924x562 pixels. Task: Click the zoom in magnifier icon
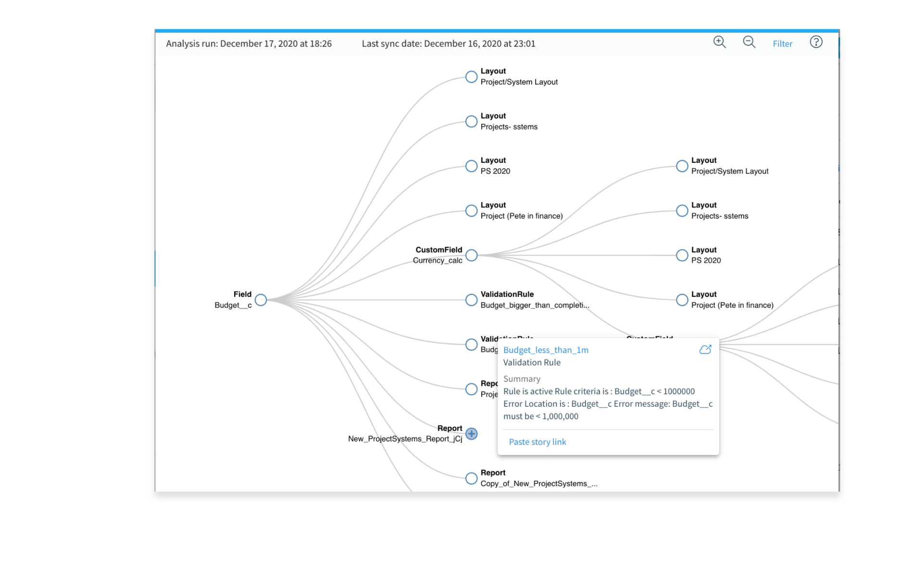pos(719,42)
